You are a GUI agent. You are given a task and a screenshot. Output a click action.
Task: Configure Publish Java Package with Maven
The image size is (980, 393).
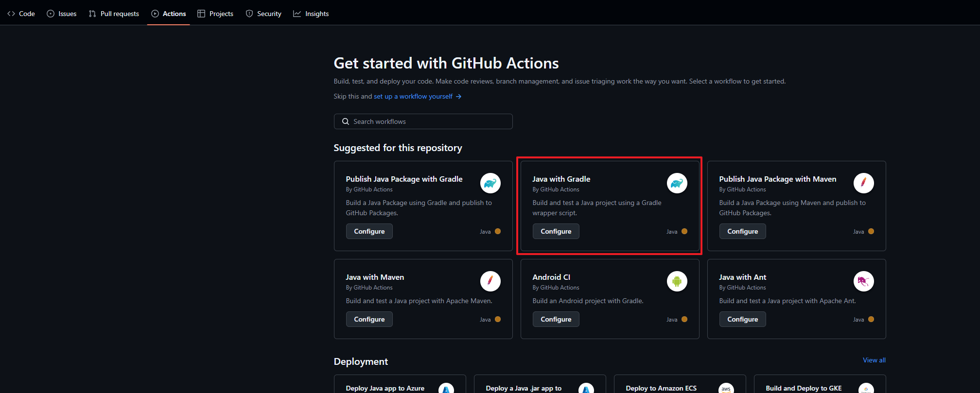click(x=743, y=231)
